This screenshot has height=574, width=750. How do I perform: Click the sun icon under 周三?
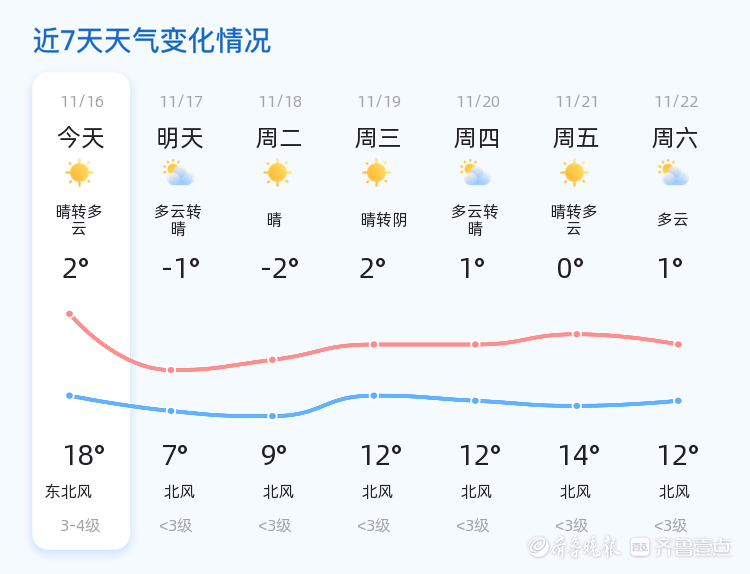point(376,173)
